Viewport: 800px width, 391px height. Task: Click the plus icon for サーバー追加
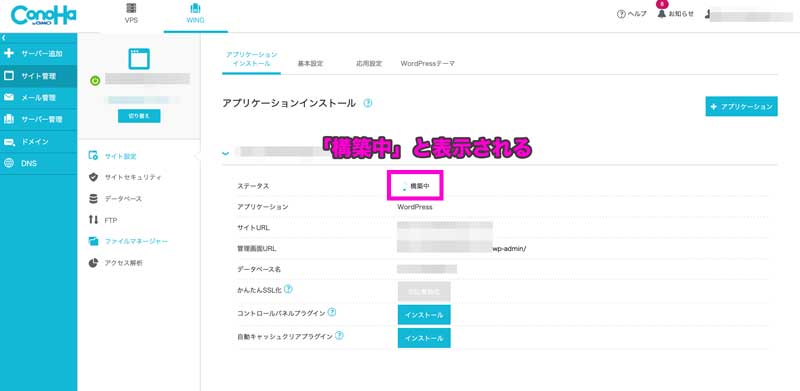(x=8, y=54)
